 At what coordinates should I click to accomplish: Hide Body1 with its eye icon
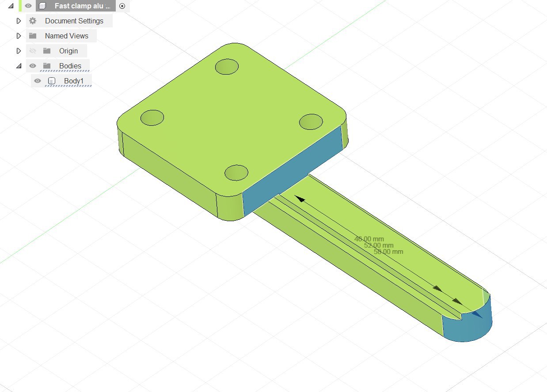[x=38, y=81]
